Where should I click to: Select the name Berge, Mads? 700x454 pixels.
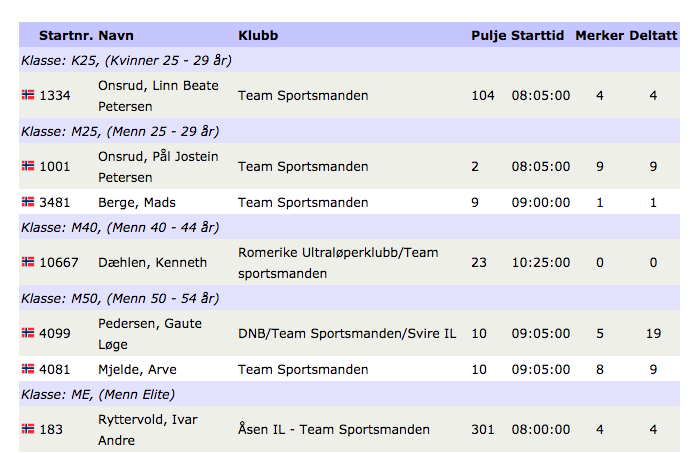[137, 203]
